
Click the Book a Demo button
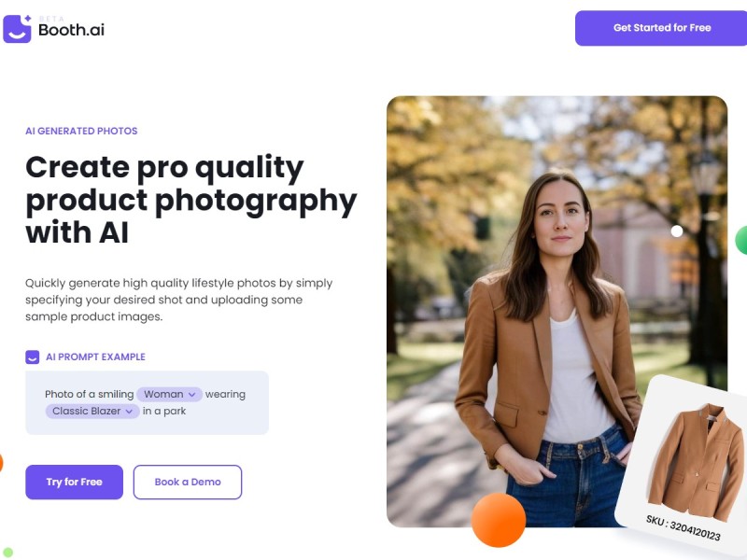click(x=188, y=482)
